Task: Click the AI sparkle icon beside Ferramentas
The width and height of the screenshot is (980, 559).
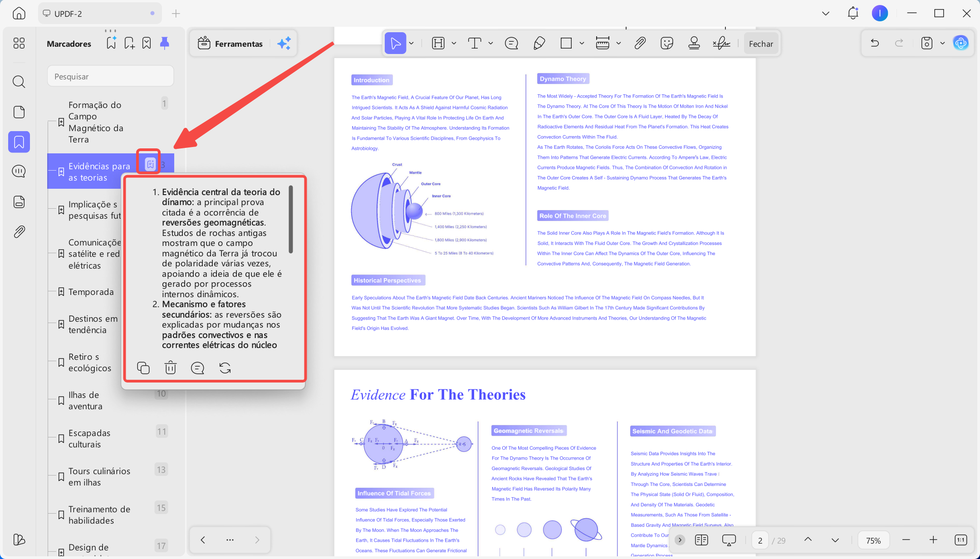Action: pos(284,44)
